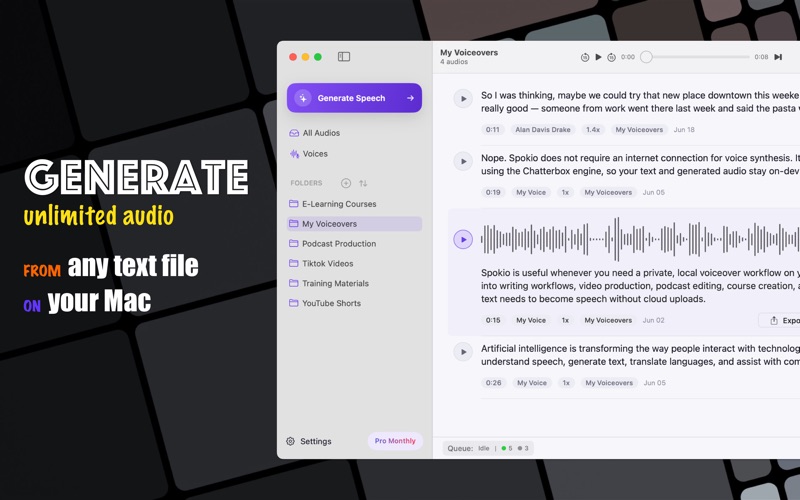Click the folder sort arrows icon
The image size is (800, 500).
coord(363,183)
